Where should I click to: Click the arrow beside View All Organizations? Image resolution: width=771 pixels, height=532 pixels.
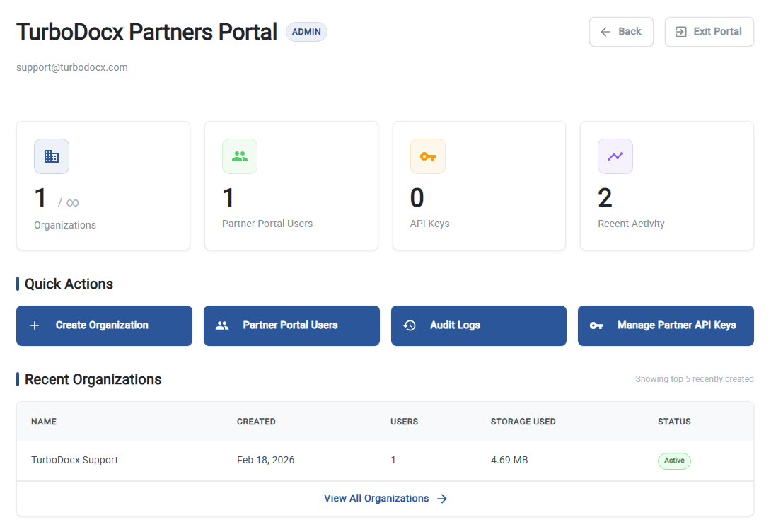click(442, 498)
